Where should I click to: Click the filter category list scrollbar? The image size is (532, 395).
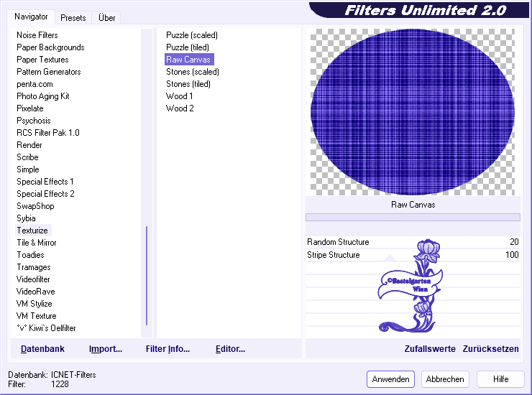147,183
